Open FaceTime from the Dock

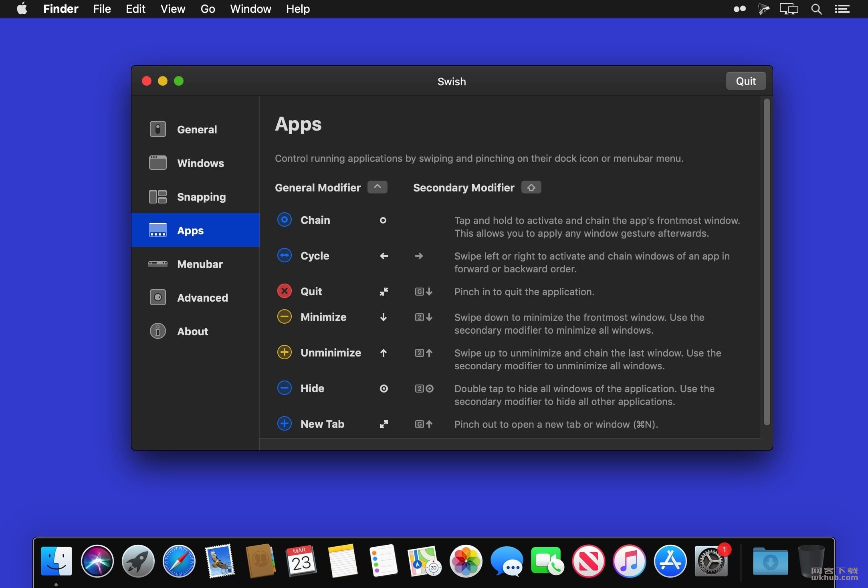pos(547,561)
